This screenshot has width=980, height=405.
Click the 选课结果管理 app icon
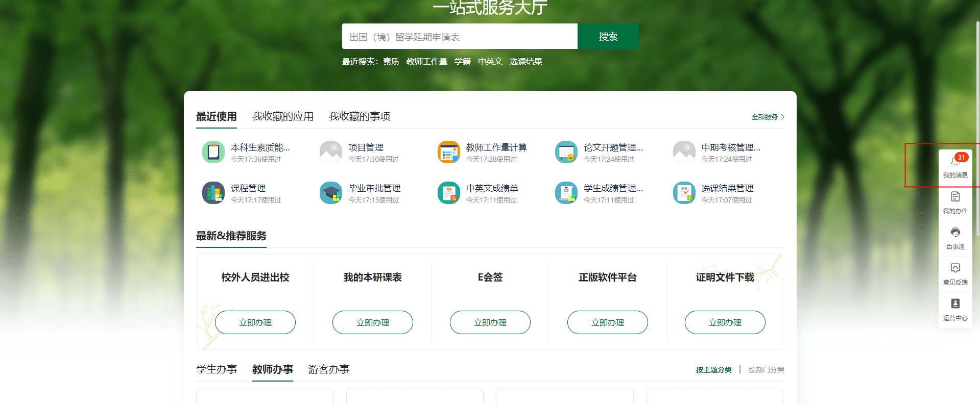(684, 193)
